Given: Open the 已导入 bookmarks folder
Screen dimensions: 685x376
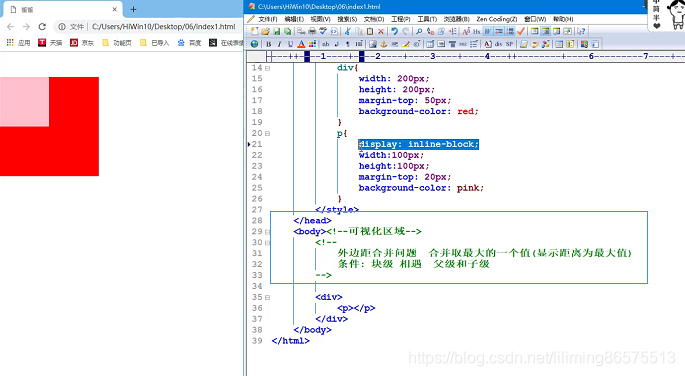Looking at the screenshot, I should (154, 43).
